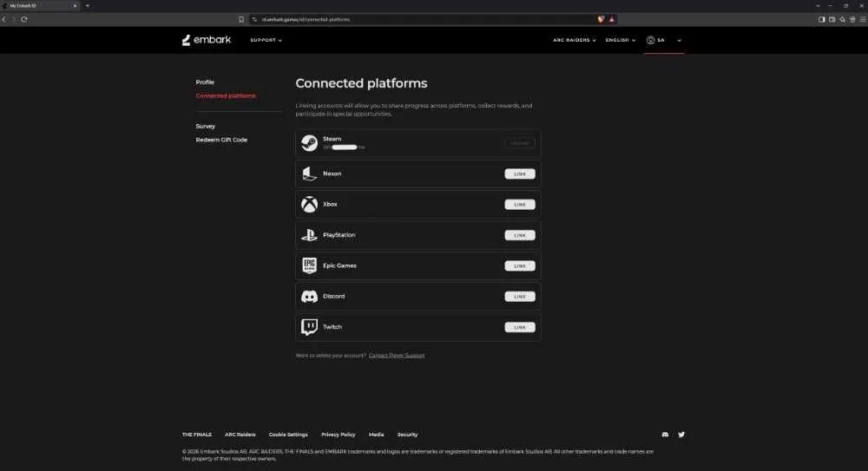Click Link button for Nexon
Viewport: 868px width, 471px height.
(520, 173)
